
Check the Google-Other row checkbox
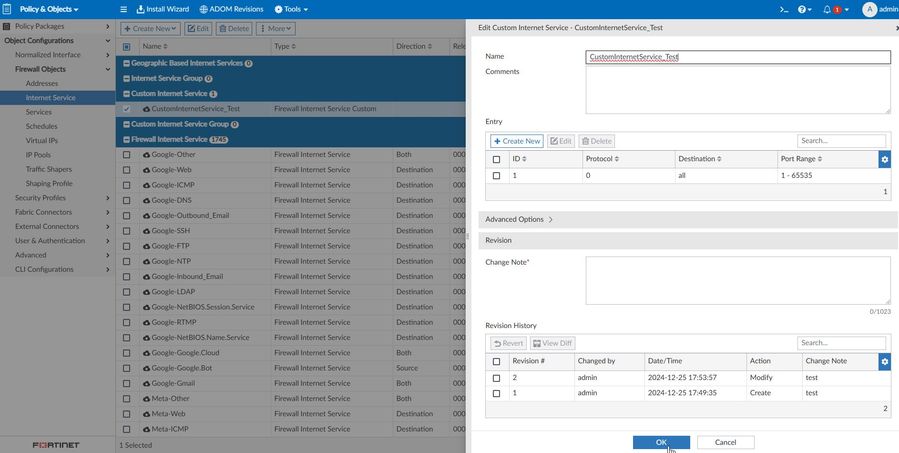[127, 155]
